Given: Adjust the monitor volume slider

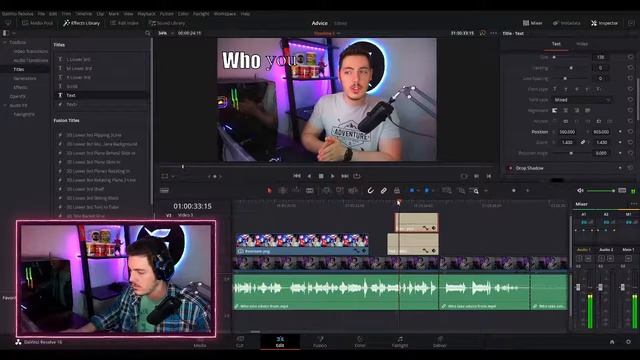Looking at the screenshot, I should point(600,191).
